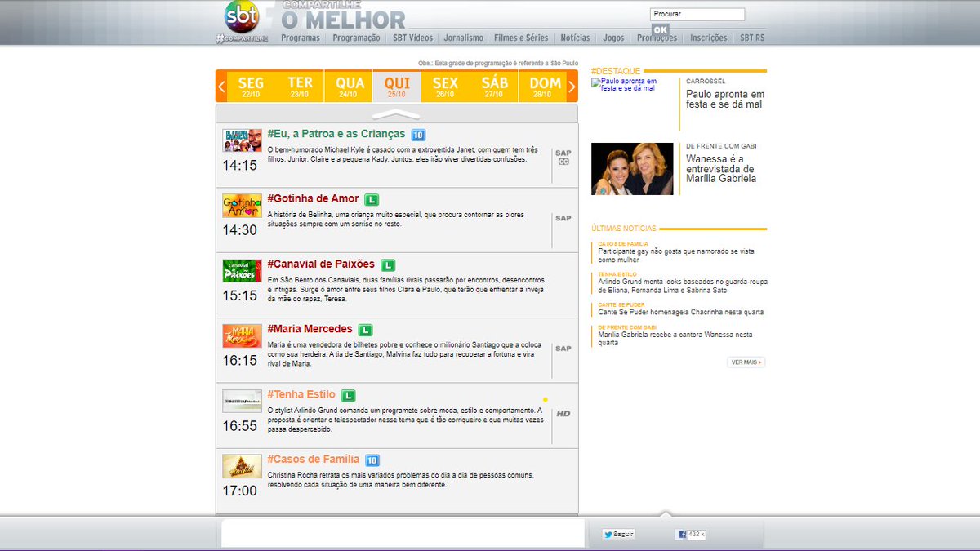Open the SBT Vídeos menu
The height and width of the screenshot is (551, 980).
click(x=412, y=38)
